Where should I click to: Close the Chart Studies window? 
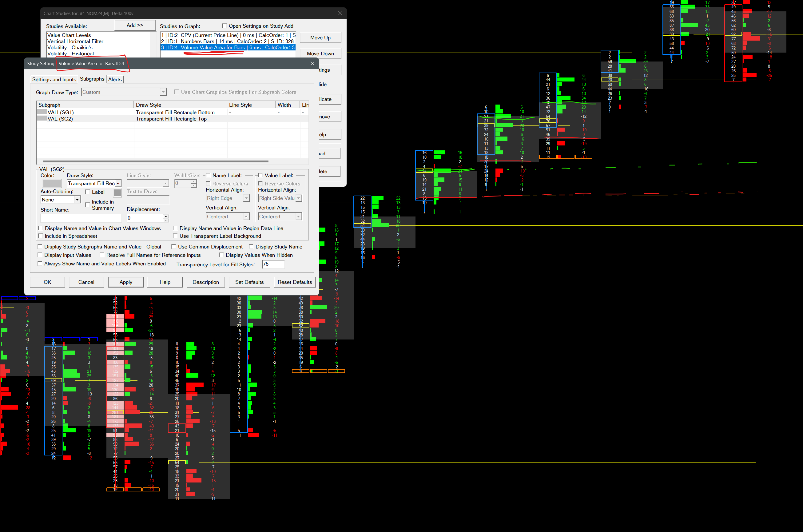(x=340, y=13)
